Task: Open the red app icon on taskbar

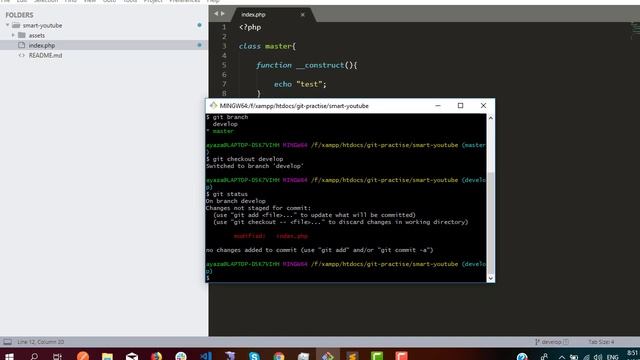Action: (x=402, y=356)
